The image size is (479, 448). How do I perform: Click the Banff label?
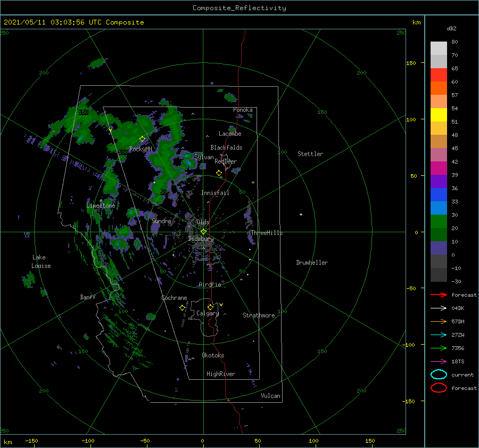[x=88, y=297]
